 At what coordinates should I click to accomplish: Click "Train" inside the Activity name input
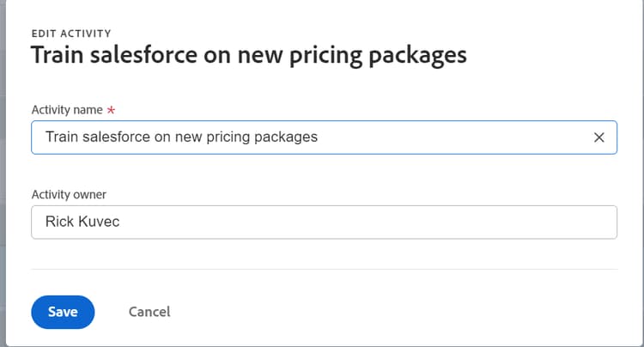(62, 137)
